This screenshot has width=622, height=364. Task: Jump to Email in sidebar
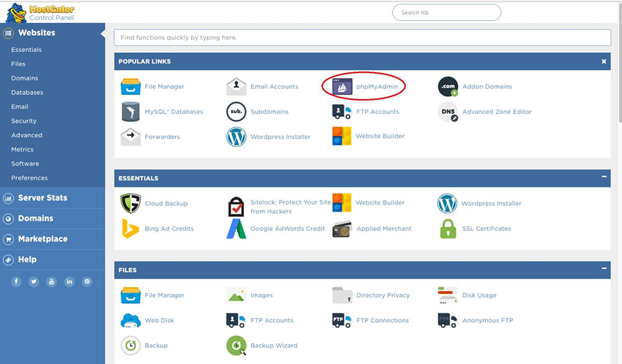click(19, 107)
